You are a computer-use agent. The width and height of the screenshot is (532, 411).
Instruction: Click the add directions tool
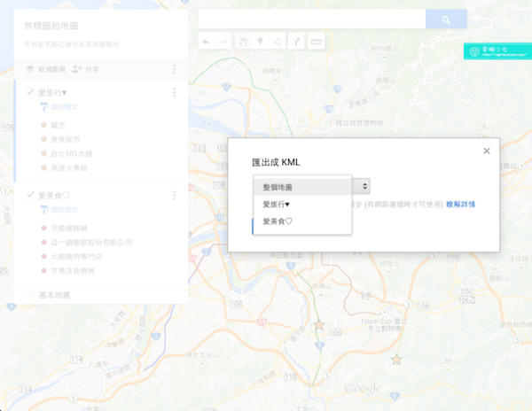[x=296, y=41]
